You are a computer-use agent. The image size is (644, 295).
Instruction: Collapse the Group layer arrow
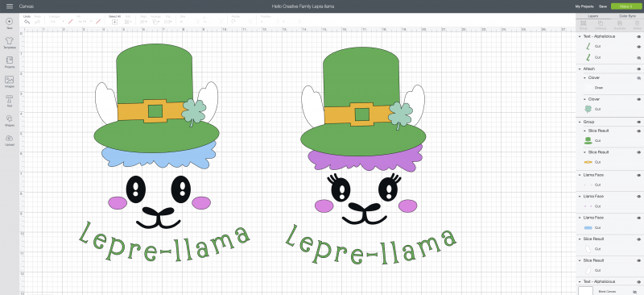click(580, 122)
